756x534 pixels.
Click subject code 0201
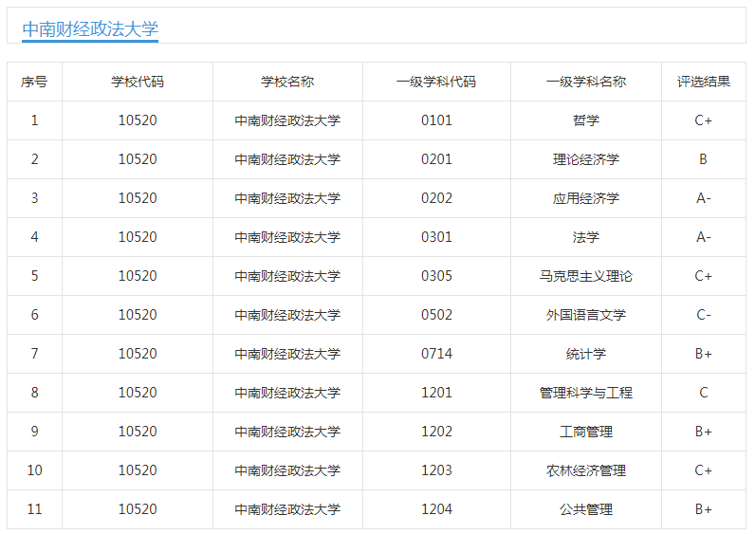click(x=436, y=159)
